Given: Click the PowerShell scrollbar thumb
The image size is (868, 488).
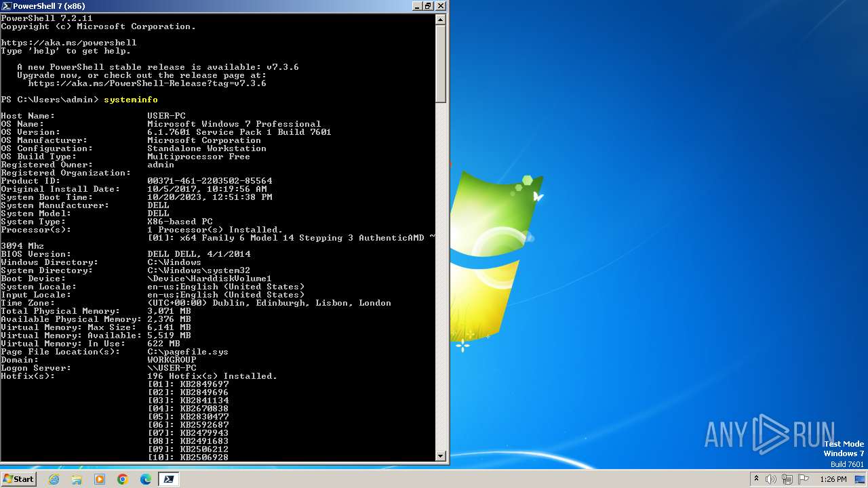Looking at the screenshot, I should coord(441,64).
